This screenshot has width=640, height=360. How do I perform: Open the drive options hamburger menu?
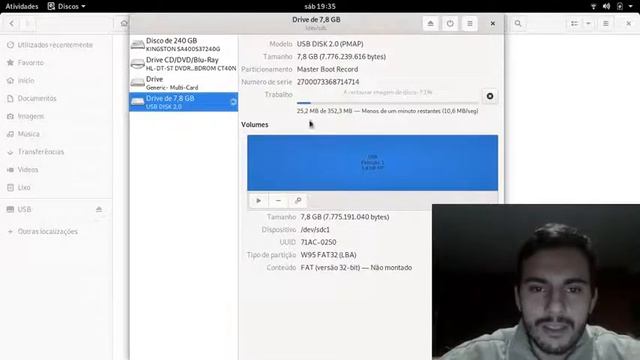(470, 24)
